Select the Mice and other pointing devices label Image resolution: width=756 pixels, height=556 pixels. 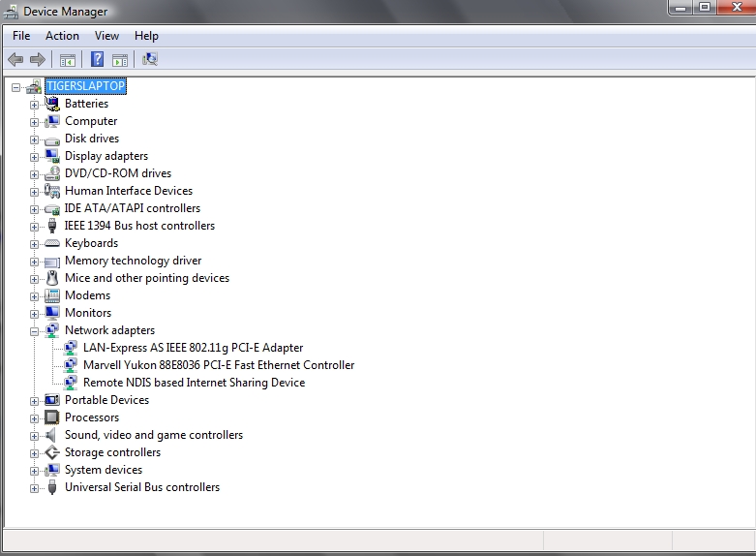point(147,278)
